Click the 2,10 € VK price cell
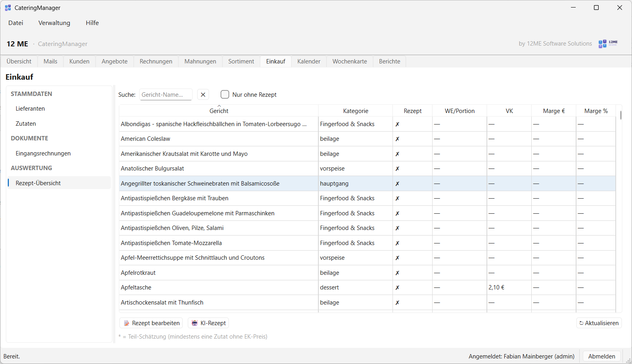Viewport: 632px width, 364px height. point(509,287)
